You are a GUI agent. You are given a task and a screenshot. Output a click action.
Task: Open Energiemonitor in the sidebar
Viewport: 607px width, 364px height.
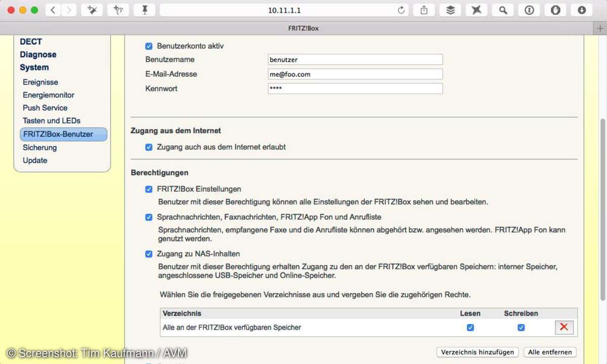point(49,95)
